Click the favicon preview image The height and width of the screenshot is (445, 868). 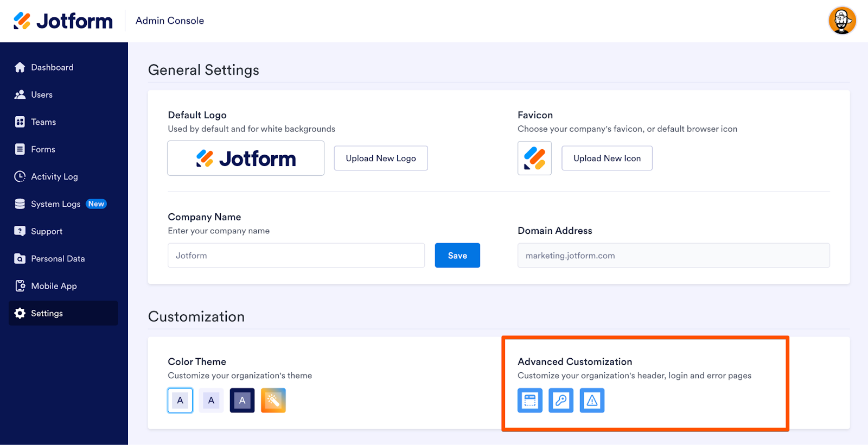[x=534, y=158]
